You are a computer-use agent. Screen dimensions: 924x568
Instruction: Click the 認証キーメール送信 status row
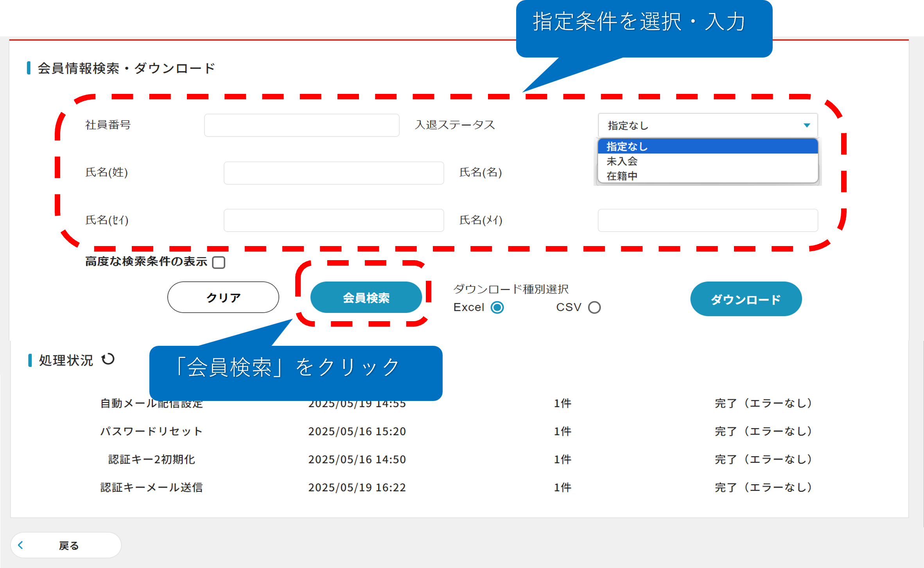point(151,487)
